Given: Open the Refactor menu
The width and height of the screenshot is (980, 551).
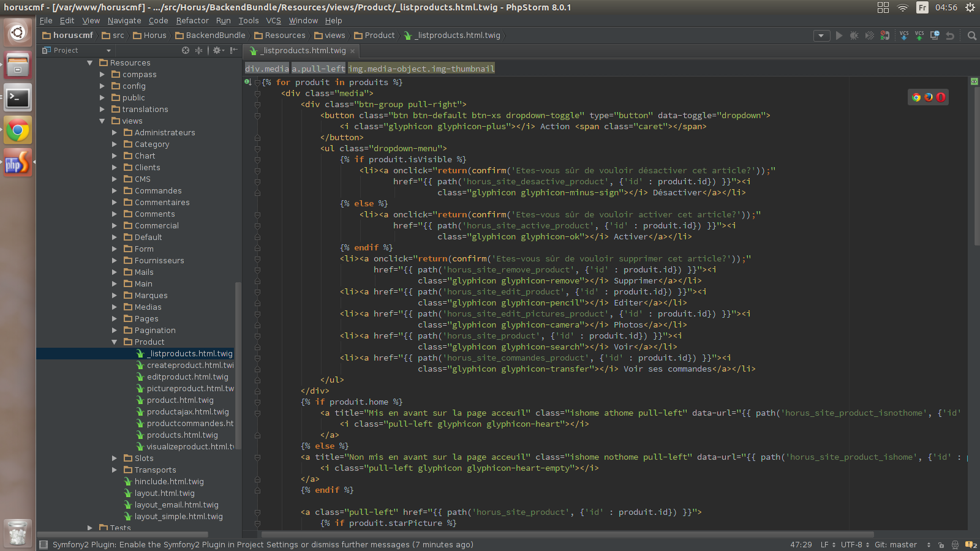Looking at the screenshot, I should (x=192, y=21).
